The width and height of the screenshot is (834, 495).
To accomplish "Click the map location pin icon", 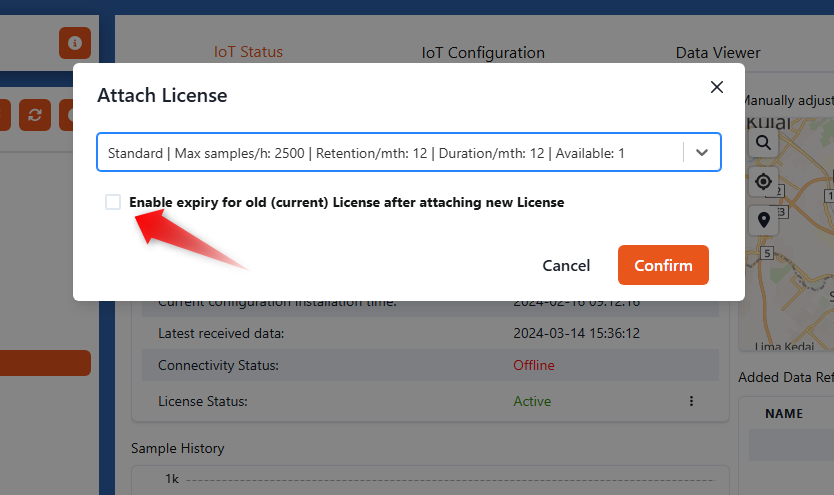I will coord(763,220).
